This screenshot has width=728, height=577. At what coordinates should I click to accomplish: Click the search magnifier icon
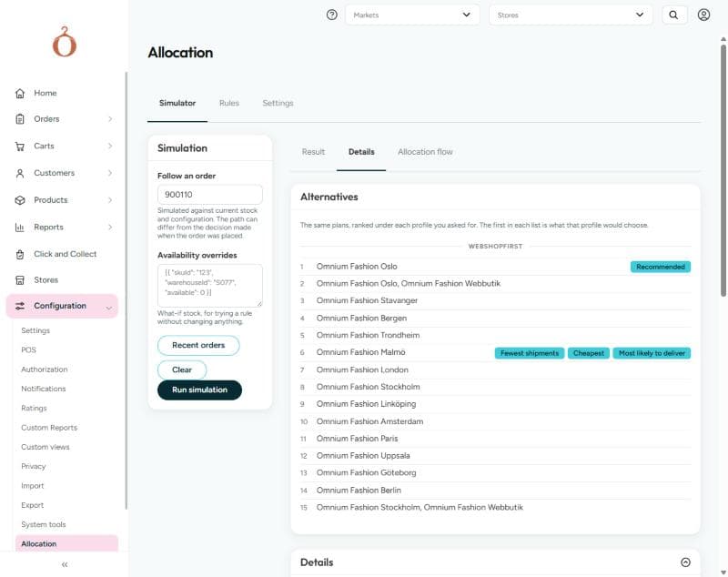(673, 15)
